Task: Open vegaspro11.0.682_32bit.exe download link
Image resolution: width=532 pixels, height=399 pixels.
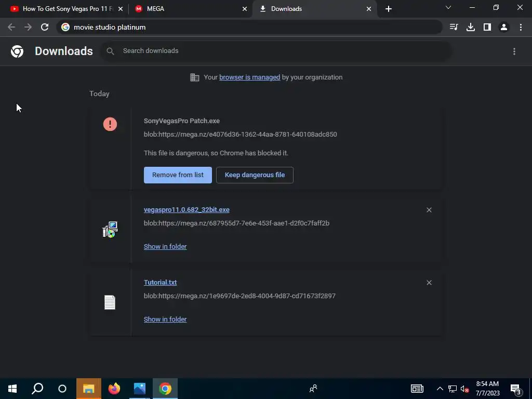Action: coord(187,210)
